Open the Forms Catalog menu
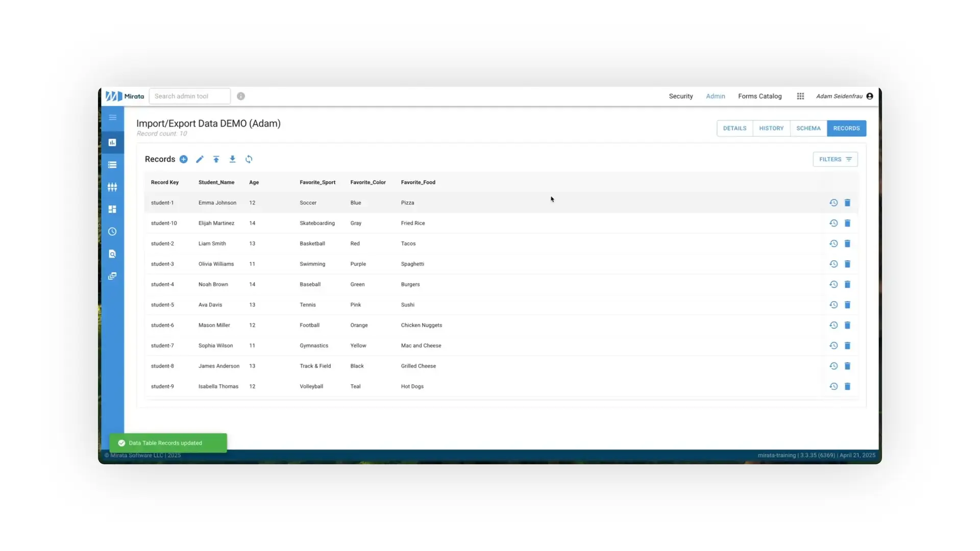Image resolution: width=980 pixels, height=551 pixels. (x=759, y=96)
